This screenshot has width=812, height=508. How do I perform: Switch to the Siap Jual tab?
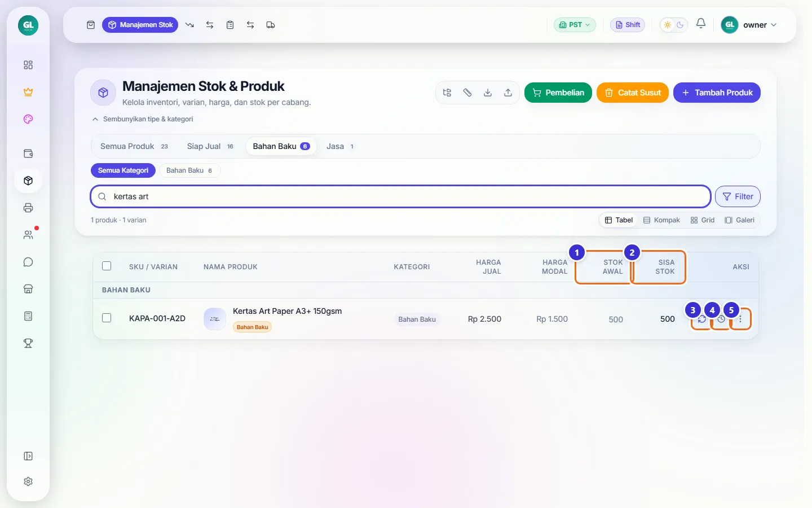tap(210, 146)
